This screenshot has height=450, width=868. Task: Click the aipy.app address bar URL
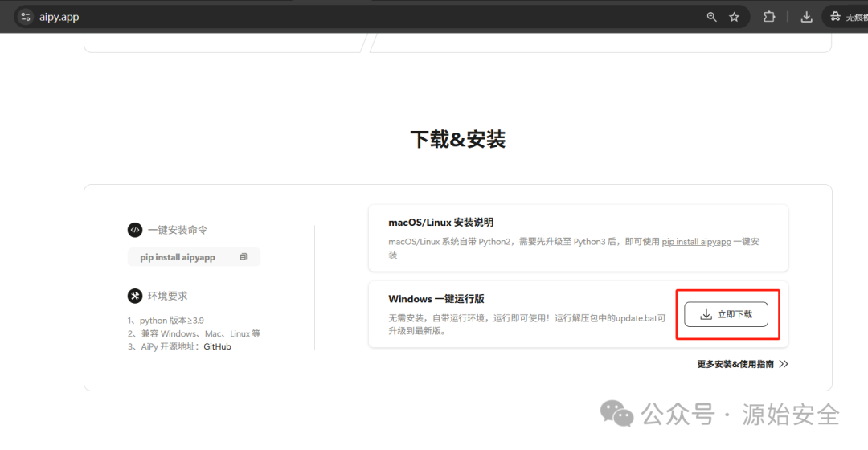point(59,17)
